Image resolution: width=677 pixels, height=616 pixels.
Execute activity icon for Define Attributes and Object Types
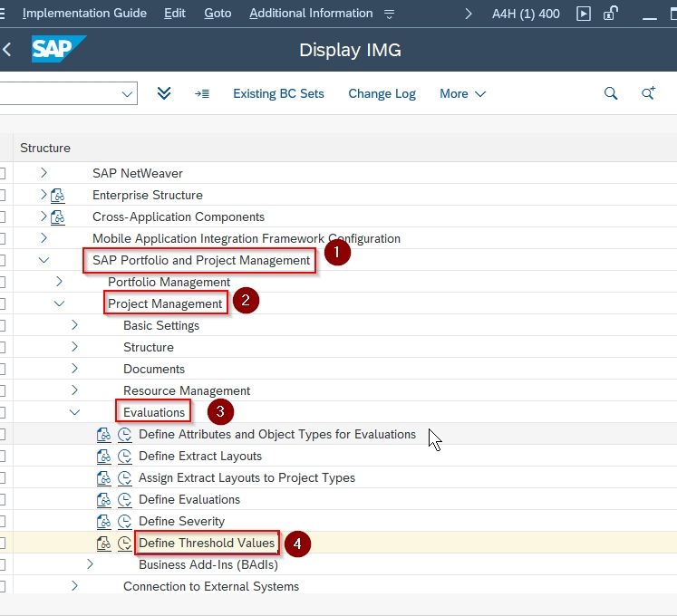pos(125,435)
